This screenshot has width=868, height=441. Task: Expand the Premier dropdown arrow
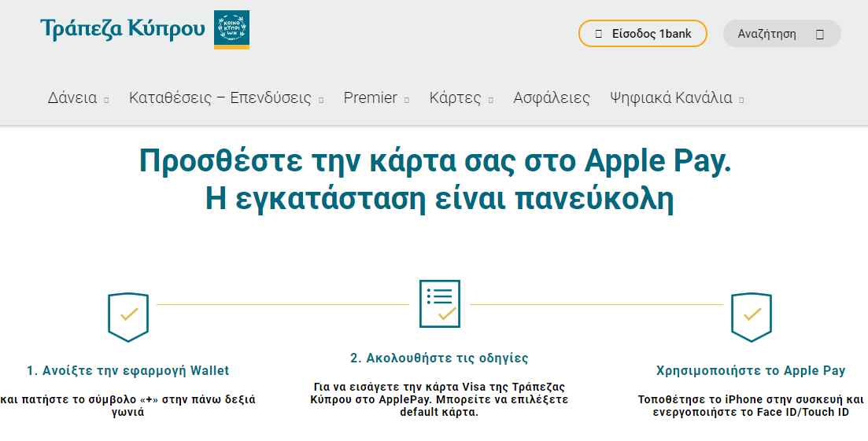pos(407,100)
